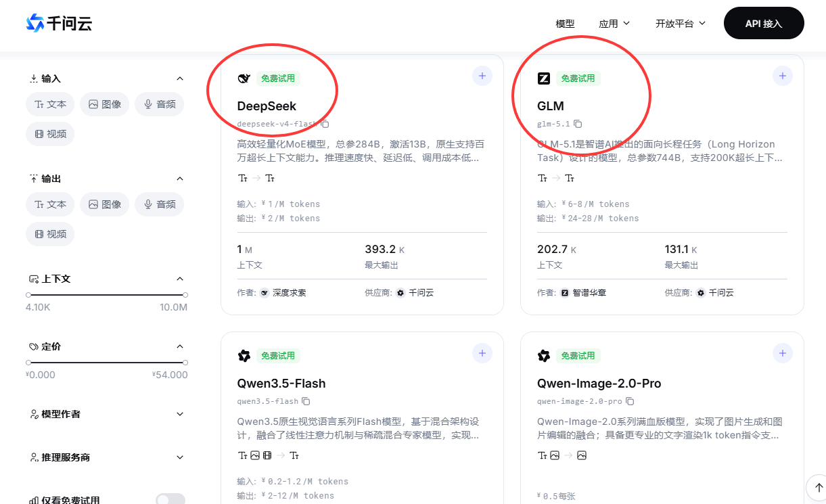Copy the deepseek-v4-flash model ID
826x504 pixels.
(x=325, y=124)
